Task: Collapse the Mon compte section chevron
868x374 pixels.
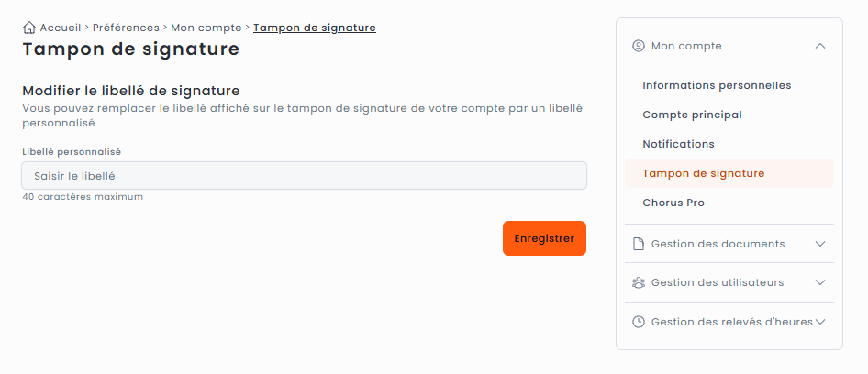Action: click(820, 46)
